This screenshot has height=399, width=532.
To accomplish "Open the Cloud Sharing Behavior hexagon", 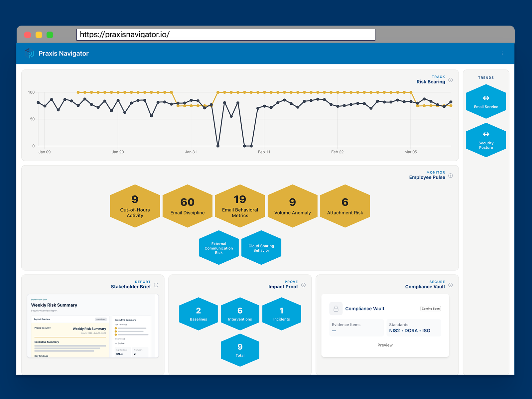I will point(261,248).
